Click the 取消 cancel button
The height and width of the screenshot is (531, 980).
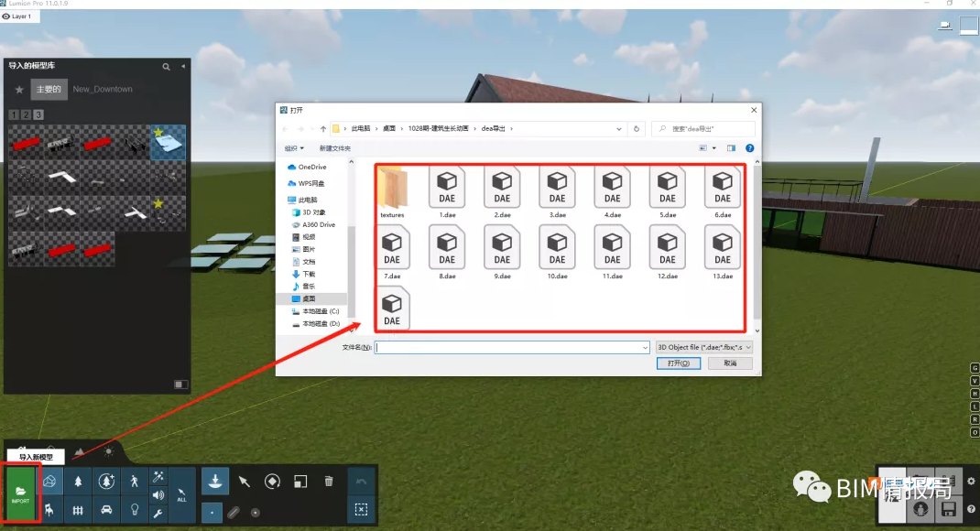[x=730, y=363]
